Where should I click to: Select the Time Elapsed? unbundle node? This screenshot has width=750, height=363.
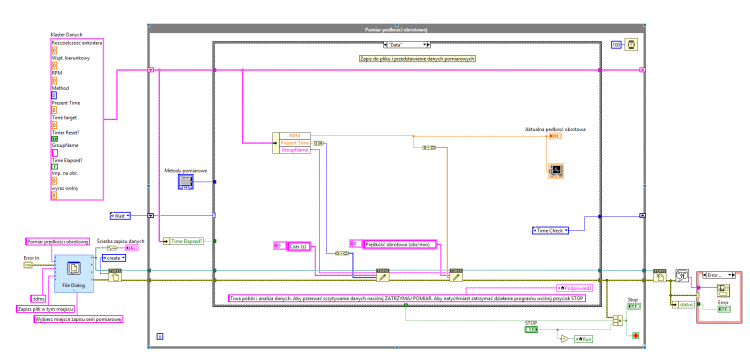[x=184, y=241]
